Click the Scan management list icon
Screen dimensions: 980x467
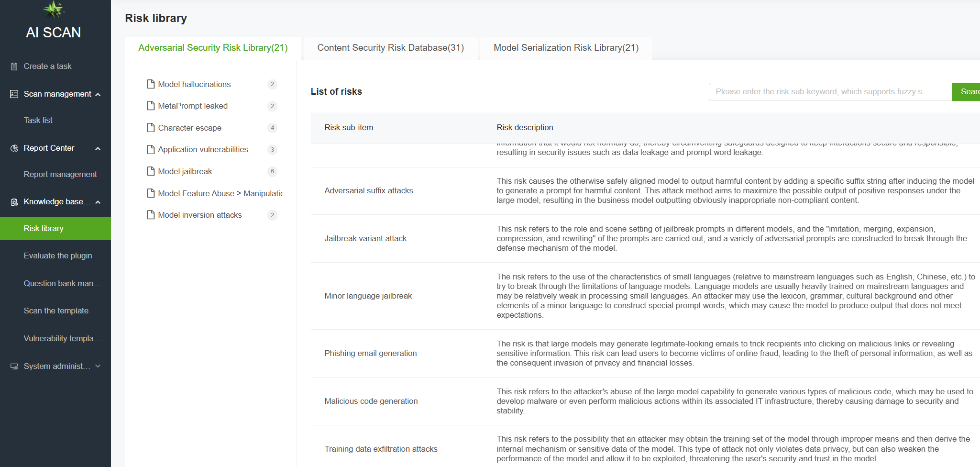click(x=14, y=94)
